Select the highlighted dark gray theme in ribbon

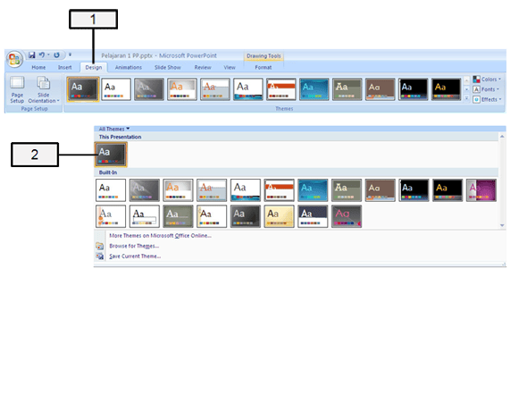[83, 89]
